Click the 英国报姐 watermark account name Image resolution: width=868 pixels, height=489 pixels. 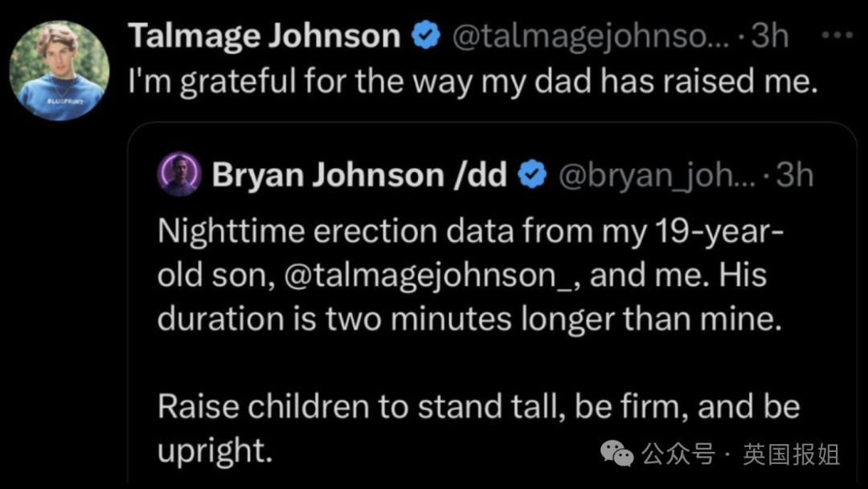coord(791,454)
